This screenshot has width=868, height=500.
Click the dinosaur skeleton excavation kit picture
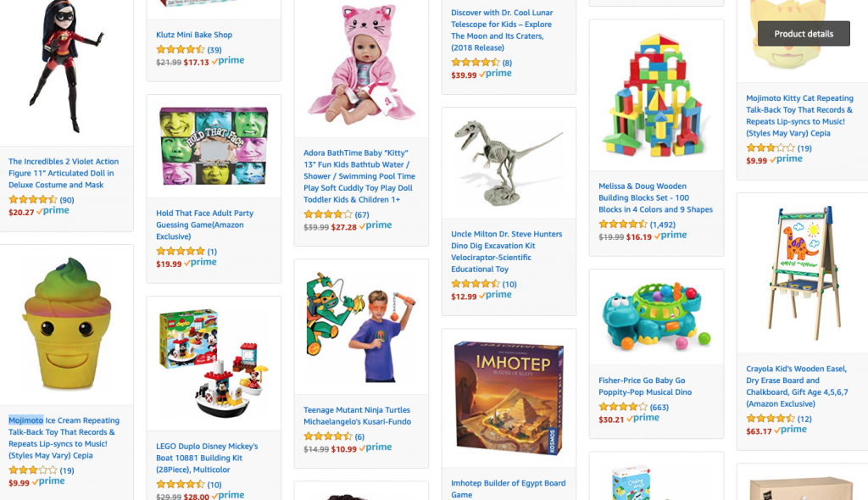click(x=509, y=162)
